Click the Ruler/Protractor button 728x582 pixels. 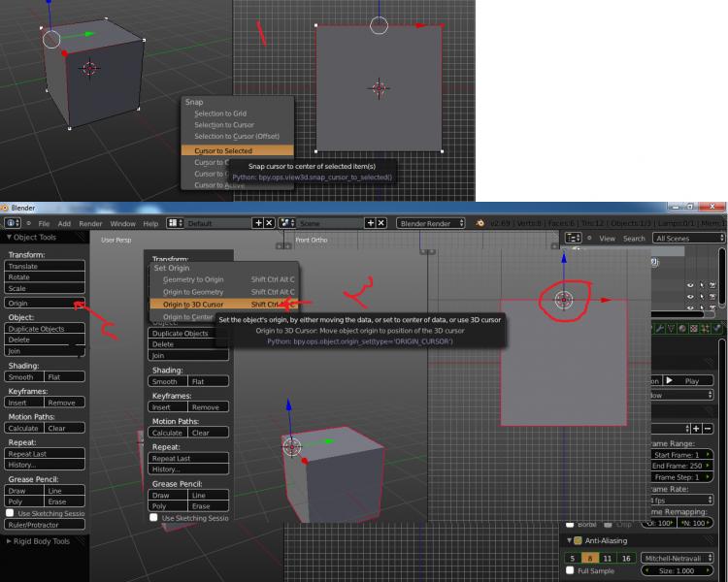(44, 525)
